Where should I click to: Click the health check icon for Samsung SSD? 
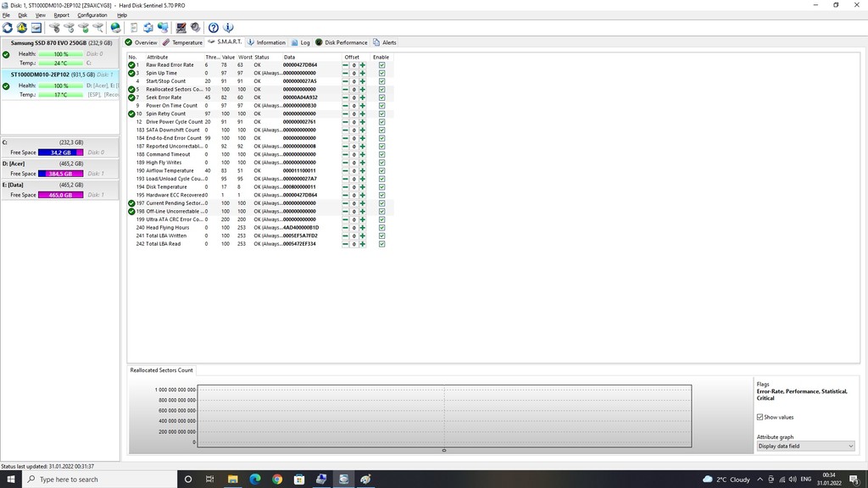pos(6,54)
